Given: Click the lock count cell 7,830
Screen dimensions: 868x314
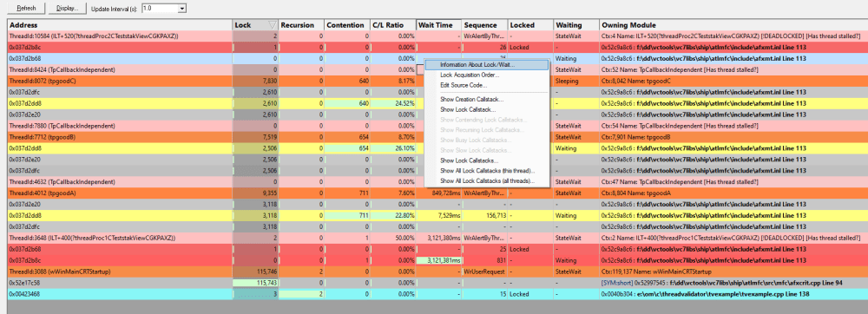Looking at the screenshot, I should (x=256, y=81).
